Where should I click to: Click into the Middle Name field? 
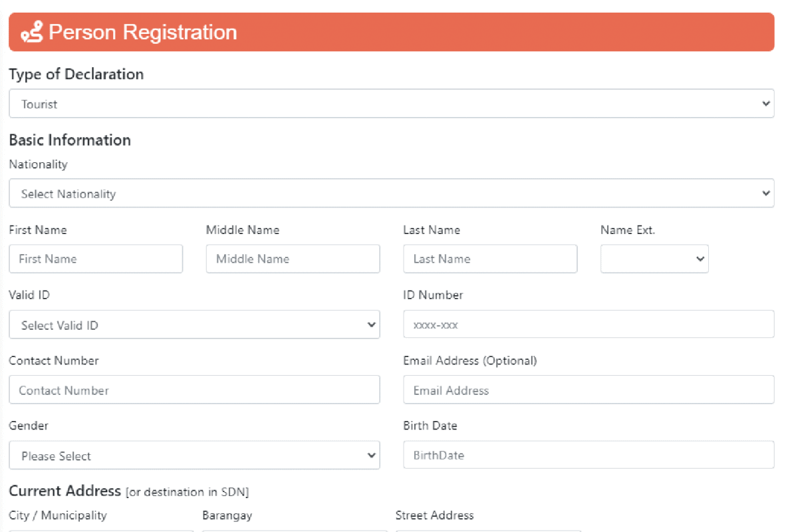(x=293, y=259)
